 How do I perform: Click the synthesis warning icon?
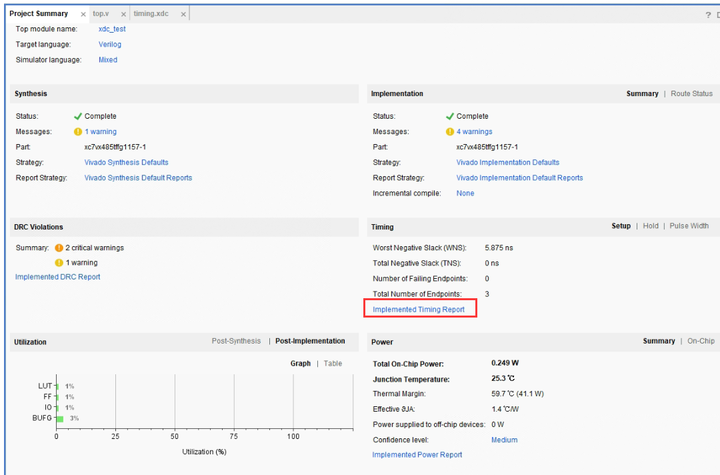[x=78, y=132]
